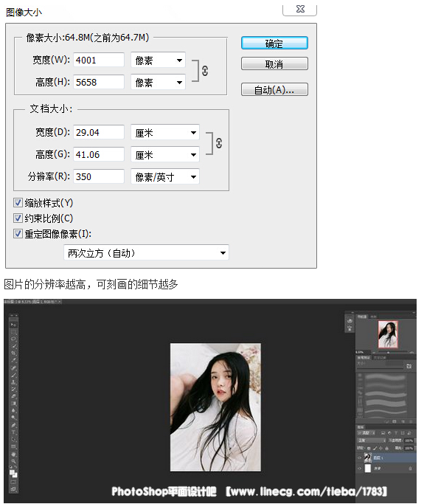This screenshot has width=424, height=504.
Task: Click background color swatch in toolbar
Action: click(x=15, y=476)
